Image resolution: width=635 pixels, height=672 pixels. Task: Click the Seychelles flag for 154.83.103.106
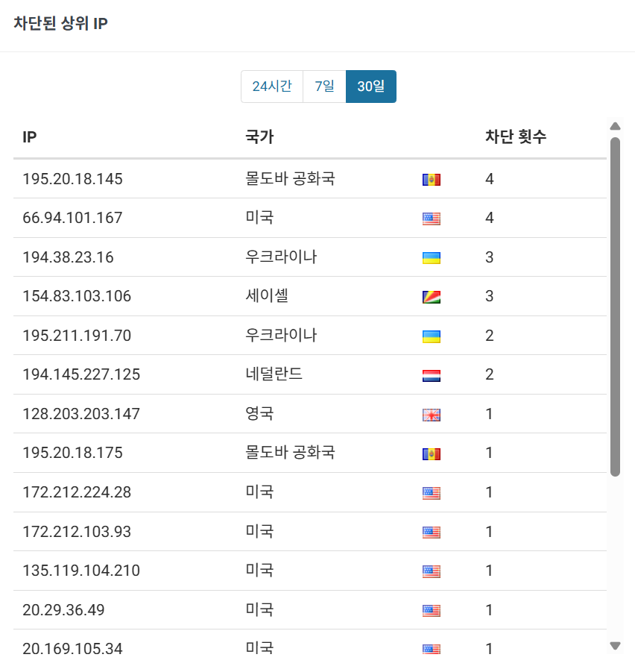[432, 297]
